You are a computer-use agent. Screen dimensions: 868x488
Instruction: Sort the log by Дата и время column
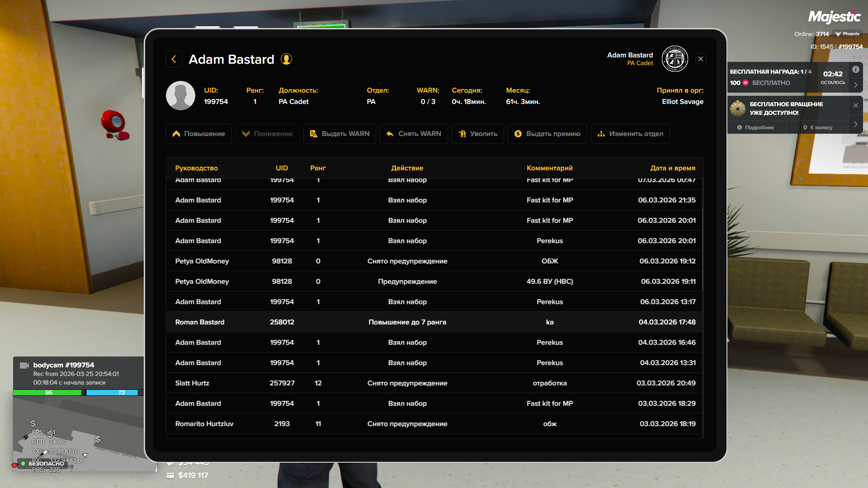tap(672, 168)
